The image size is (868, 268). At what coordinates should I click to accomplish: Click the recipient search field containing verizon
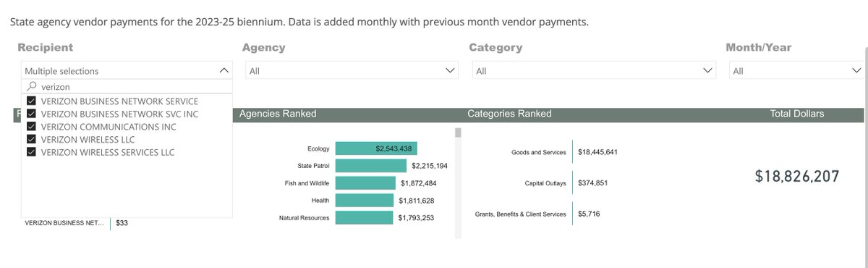click(127, 86)
